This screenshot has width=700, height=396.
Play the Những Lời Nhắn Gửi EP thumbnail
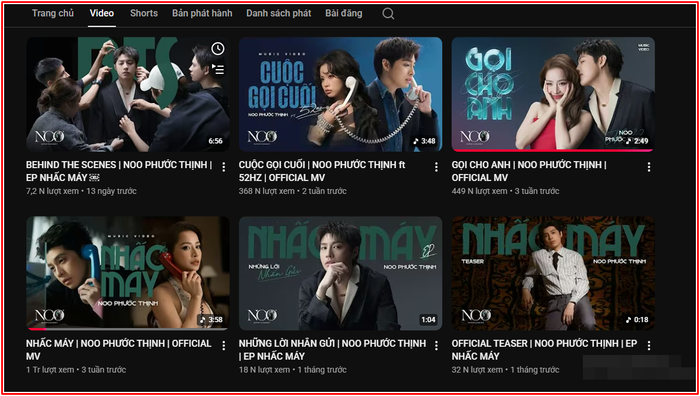point(340,273)
